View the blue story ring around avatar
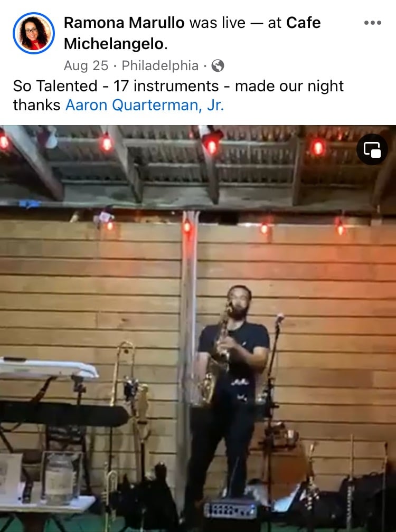This screenshot has width=396, height=532. pyautogui.click(x=34, y=33)
